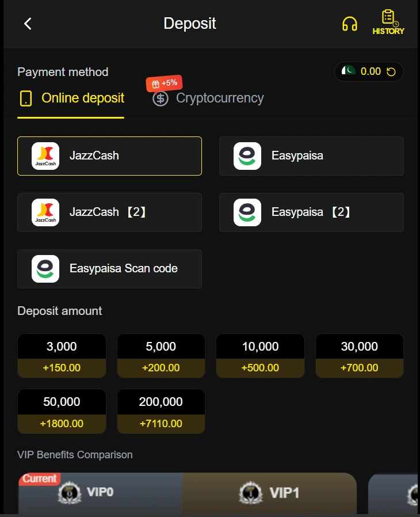Click the Deposit amount label
420x517 pixels.
[x=60, y=311]
